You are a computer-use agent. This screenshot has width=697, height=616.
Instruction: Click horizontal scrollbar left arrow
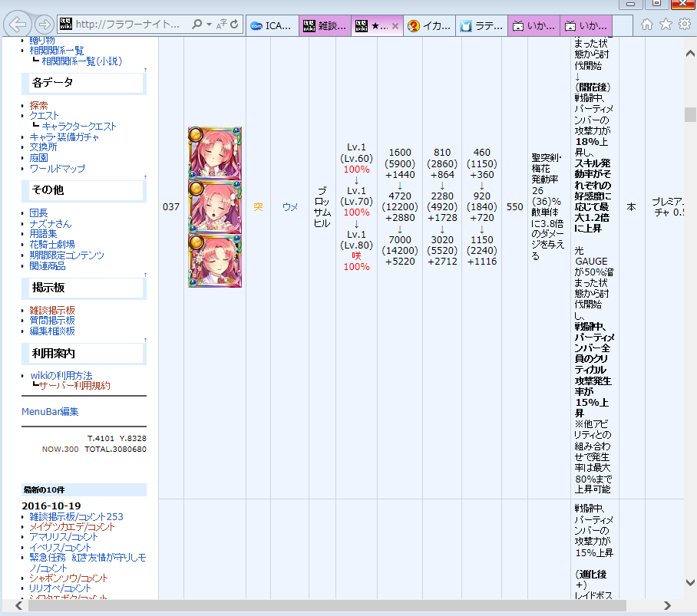18,605
